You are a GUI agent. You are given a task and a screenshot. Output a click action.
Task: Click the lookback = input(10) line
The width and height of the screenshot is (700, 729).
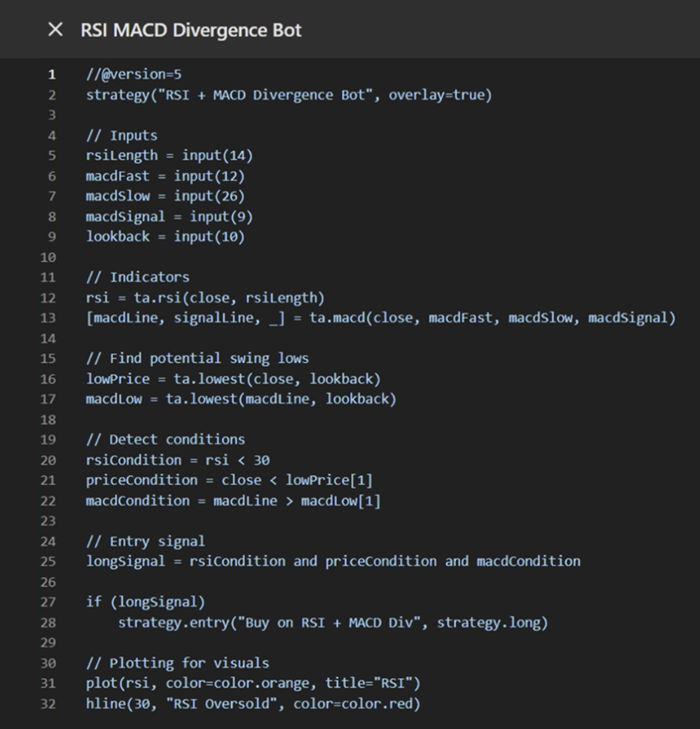[165, 236]
